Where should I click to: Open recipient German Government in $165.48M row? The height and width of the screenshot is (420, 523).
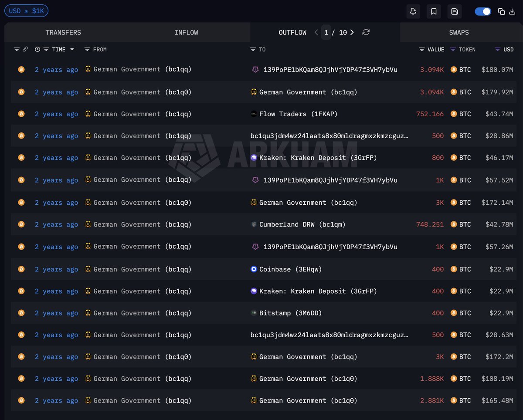pos(308,400)
